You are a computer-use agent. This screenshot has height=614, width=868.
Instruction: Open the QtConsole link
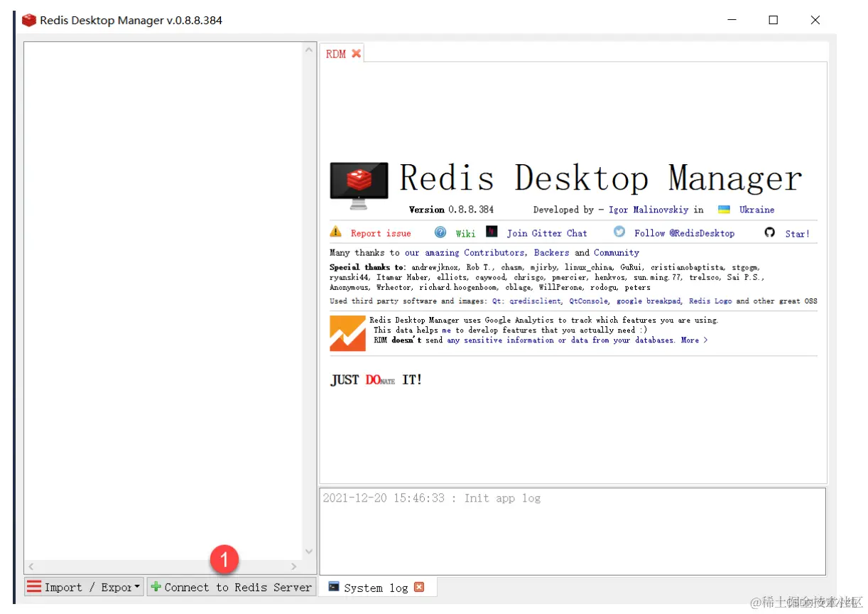click(x=588, y=301)
